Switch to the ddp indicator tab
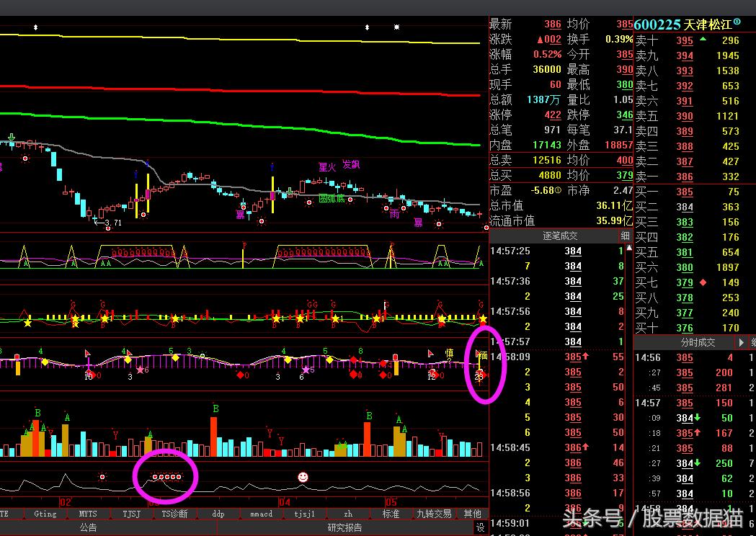The width and height of the screenshot is (756, 536). point(218,514)
